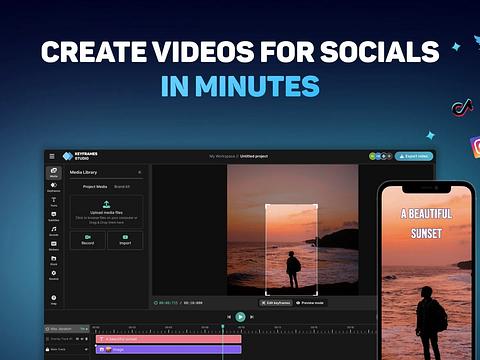Viewport: 480px width, 360px height.
Task: Toggle Preview mode
Action: (x=310, y=303)
